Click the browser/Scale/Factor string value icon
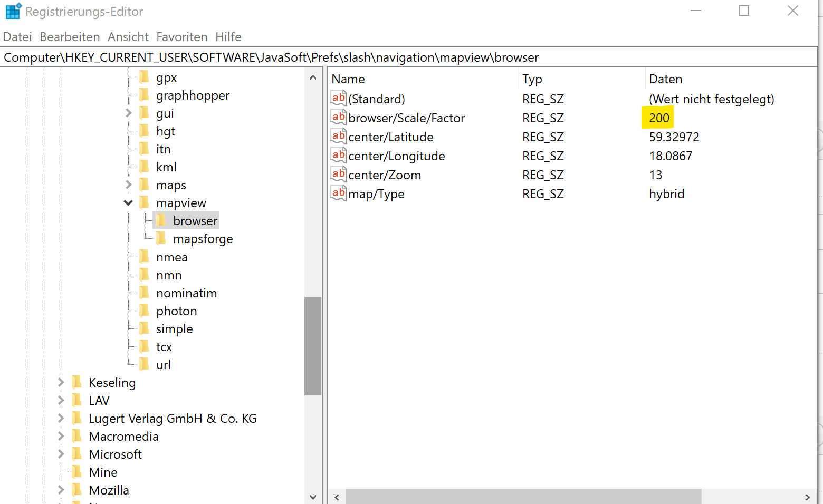This screenshot has width=823, height=504. click(x=338, y=118)
